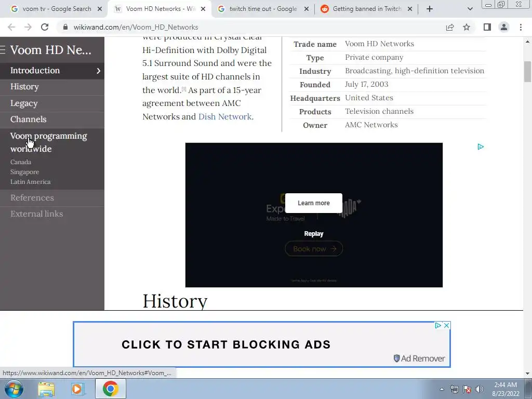Toggle the sidebar hamburger menu icon
This screenshot has width=532, height=399.
point(3,50)
